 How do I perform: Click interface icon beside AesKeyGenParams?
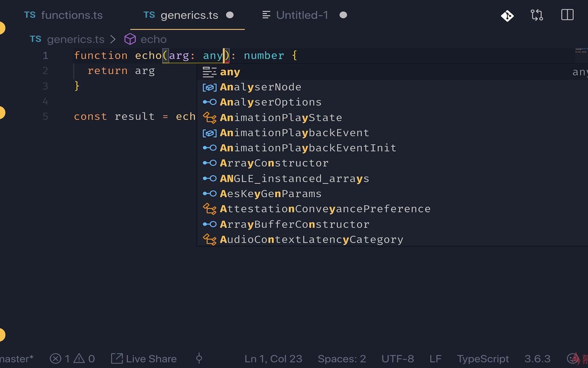[x=209, y=194]
